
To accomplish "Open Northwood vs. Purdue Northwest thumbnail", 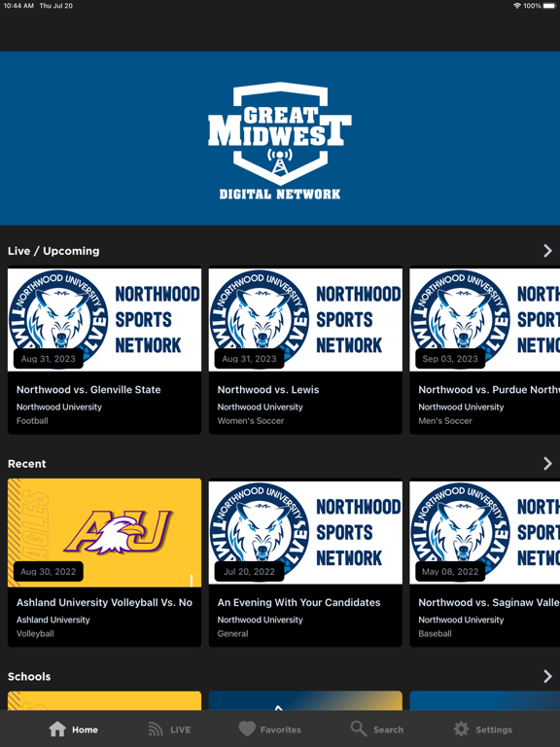I will click(485, 319).
